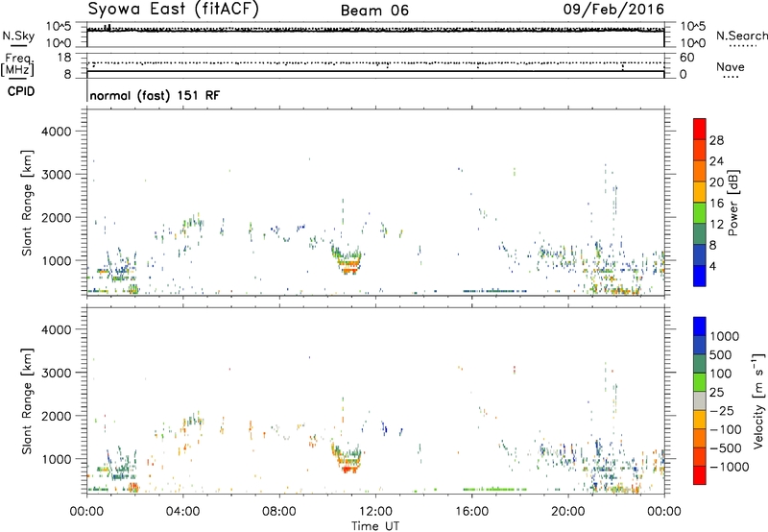The height and width of the screenshot is (532, 768).
Task: Click the "04:00" time axis label
Action: tap(182, 512)
